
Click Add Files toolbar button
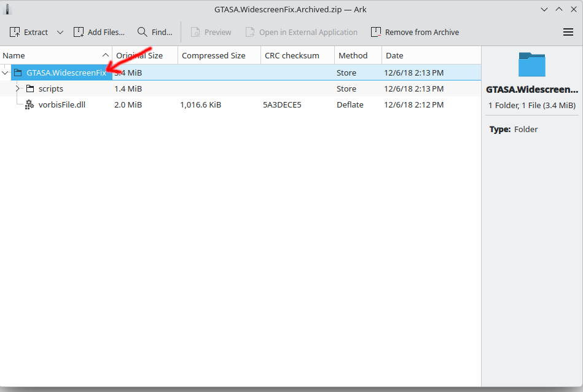(x=99, y=33)
